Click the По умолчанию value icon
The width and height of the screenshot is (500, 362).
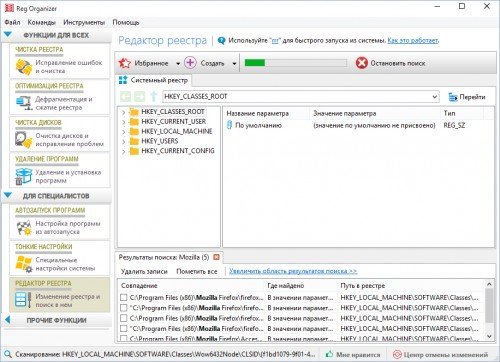coord(229,125)
